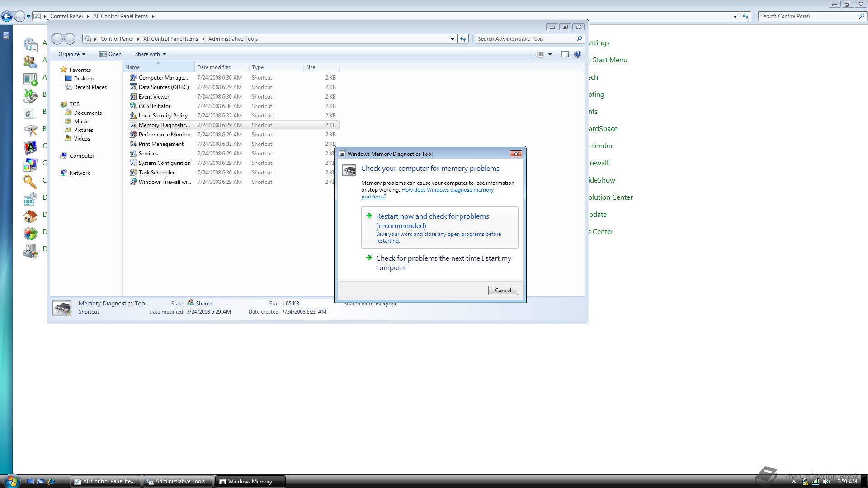Viewport: 868px width, 488px height.
Task: Select the Print Management icon
Action: point(133,144)
